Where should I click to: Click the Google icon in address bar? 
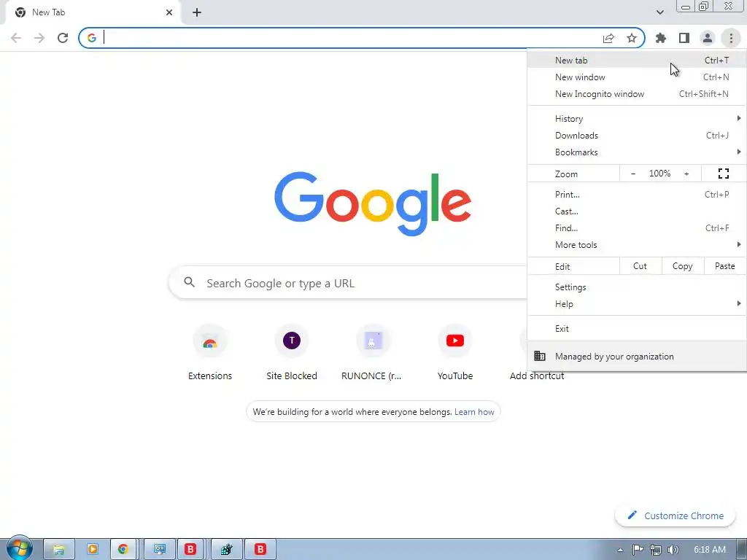(x=91, y=38)
